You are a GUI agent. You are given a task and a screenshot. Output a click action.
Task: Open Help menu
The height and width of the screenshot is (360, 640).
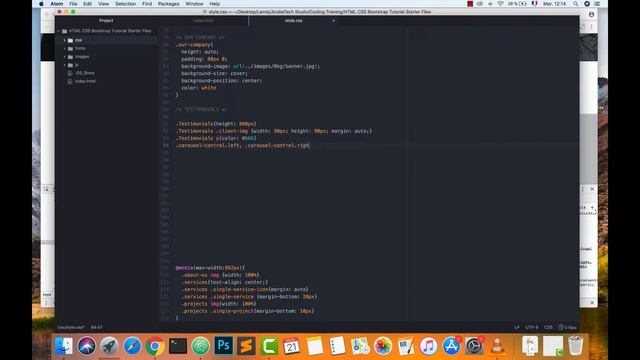pyautogui.click(x=215, y=4)
